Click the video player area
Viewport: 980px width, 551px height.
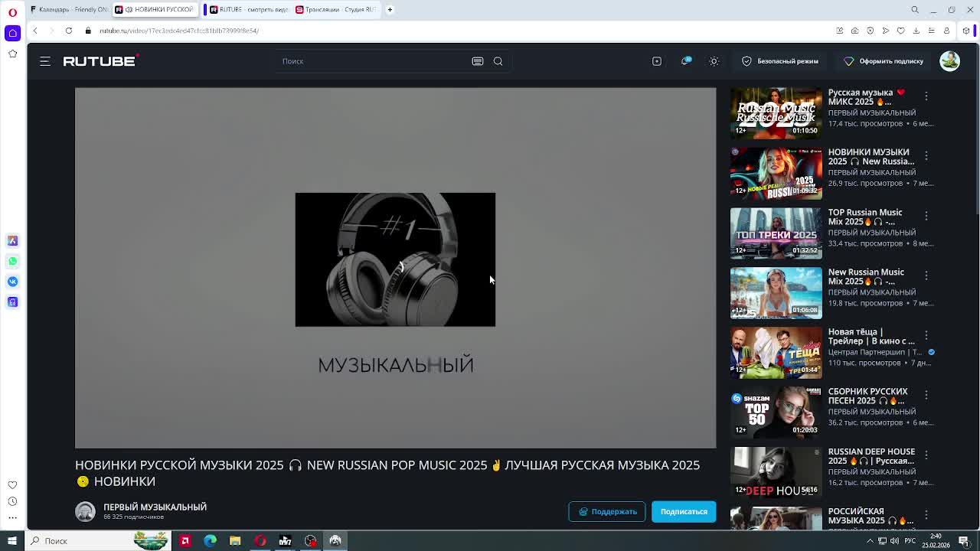click(x=395, y=268)
